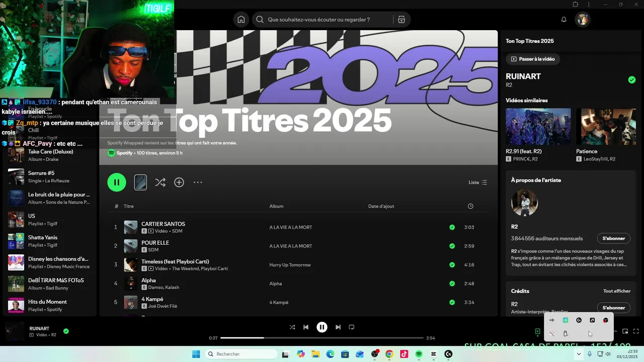644x362 pixels.
Task: Click the taskbar microphone icon
Action: pos(590,354)
